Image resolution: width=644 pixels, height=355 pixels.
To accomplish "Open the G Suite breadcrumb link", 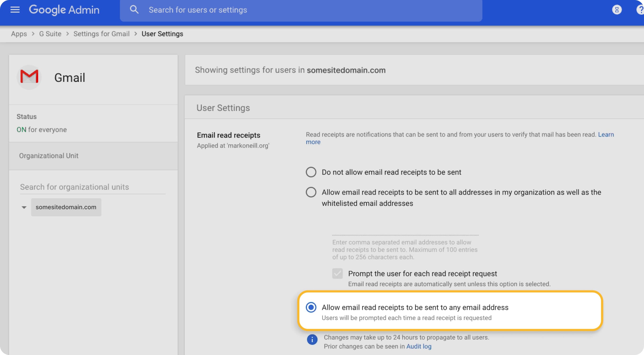I will pos(50,34).
